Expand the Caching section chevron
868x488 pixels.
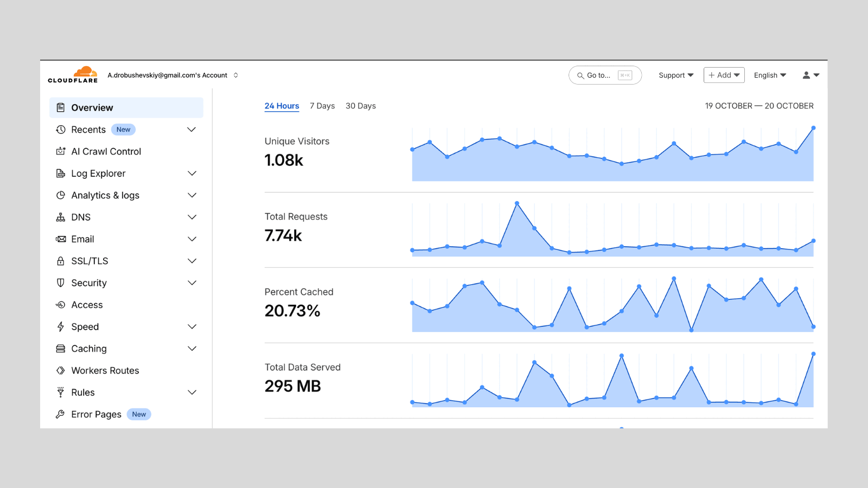tap(192, 349)
